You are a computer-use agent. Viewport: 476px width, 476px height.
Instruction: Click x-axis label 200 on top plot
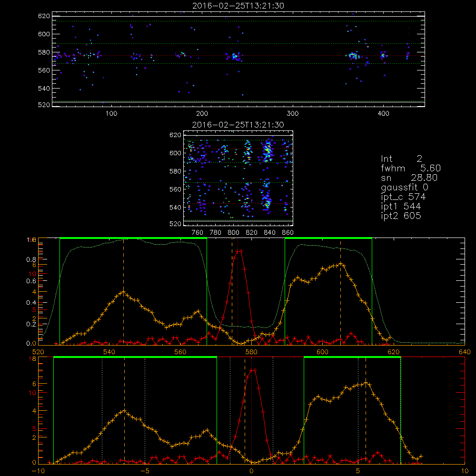202,114
